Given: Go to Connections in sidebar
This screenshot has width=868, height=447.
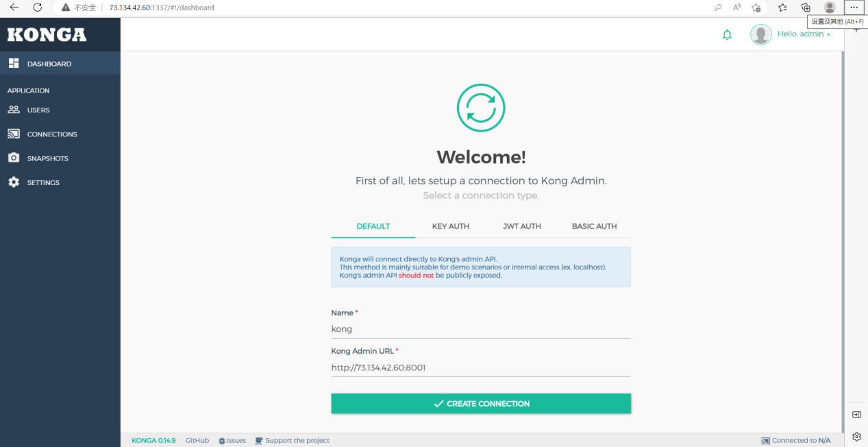Looking at the screenshot, I should pos(60,134).
